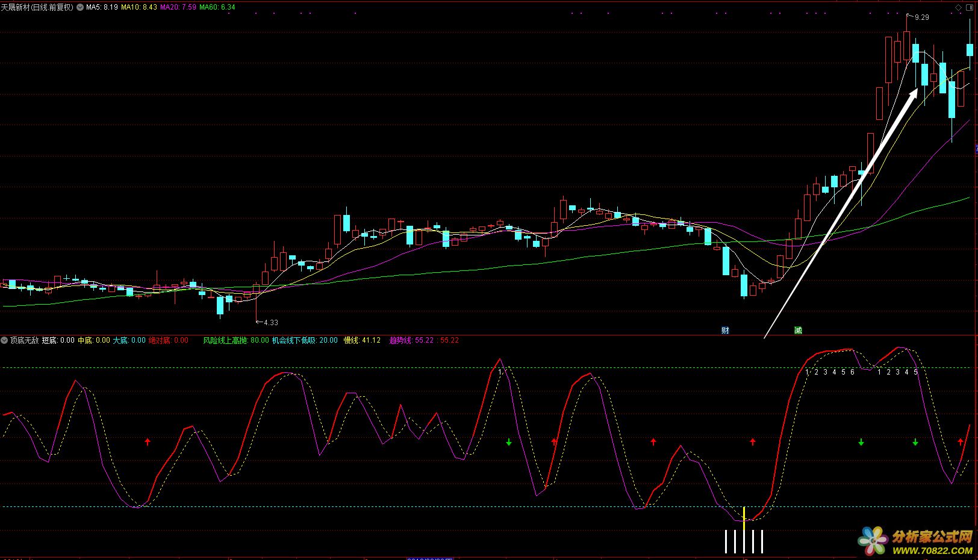
Task: Open the dropdown arrow beside 顶底无敌 indicator
Action: (4, 340)
